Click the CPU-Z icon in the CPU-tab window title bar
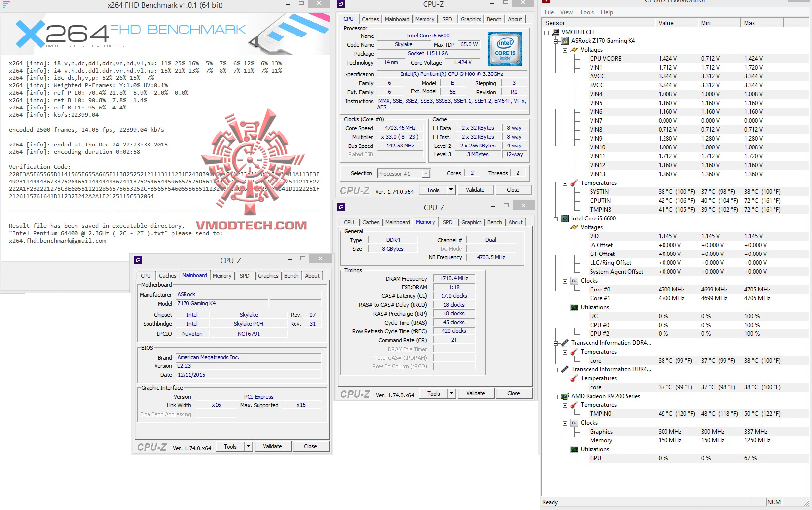The width and height of the screenshot is (812, 510). point(341,4)
